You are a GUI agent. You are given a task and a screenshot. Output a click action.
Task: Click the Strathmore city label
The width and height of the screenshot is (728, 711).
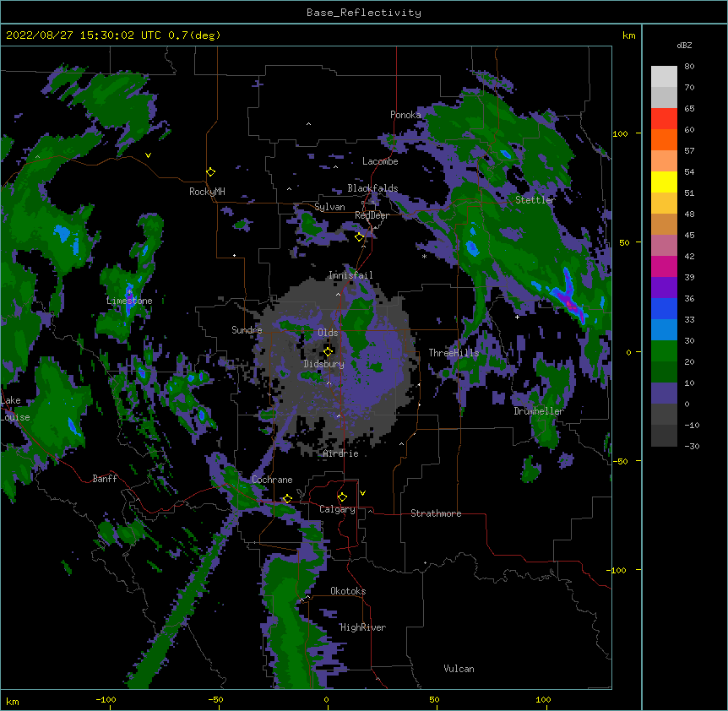click(x=436, y=513)
